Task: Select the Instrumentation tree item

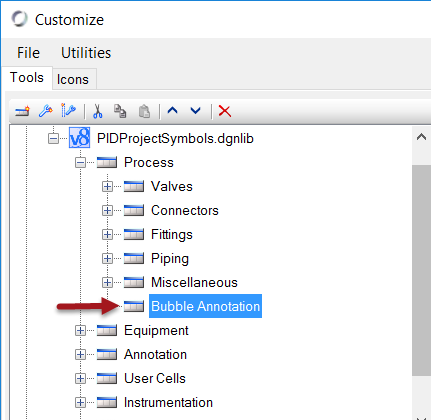Action: pos(168,402)
